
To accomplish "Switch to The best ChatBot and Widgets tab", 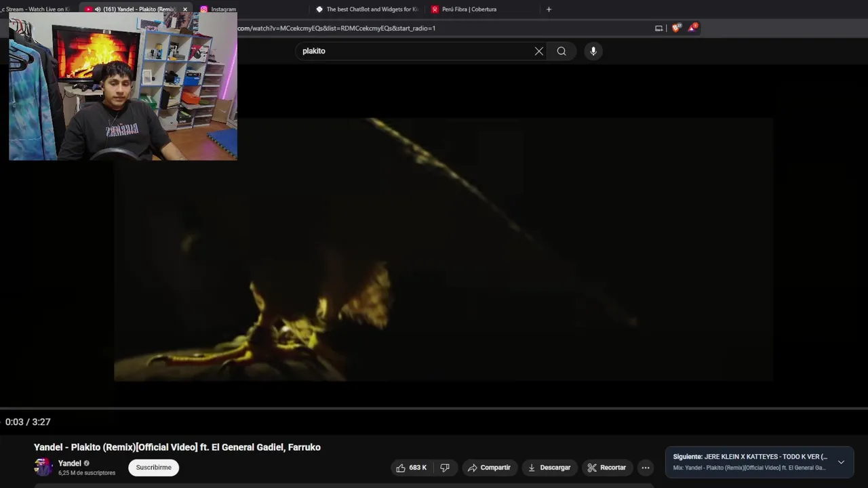I will pyautogui.click(x=367, y=9).
